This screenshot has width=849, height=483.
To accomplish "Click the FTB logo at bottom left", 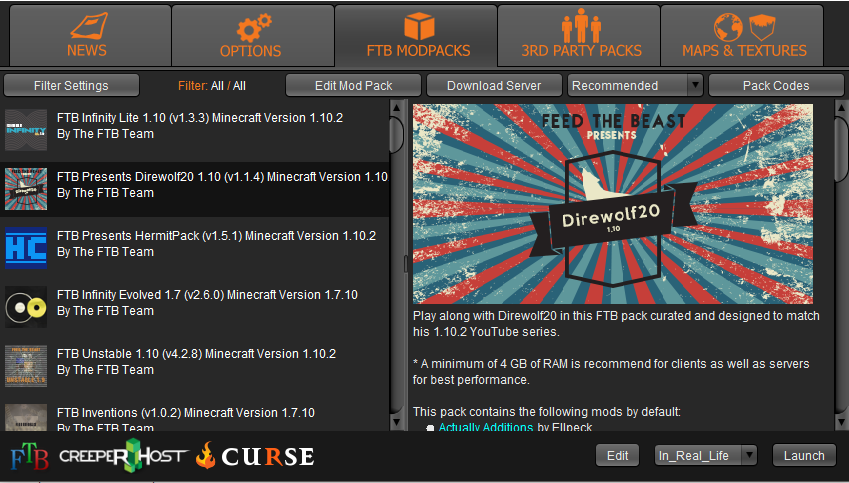I will (29, 456).
